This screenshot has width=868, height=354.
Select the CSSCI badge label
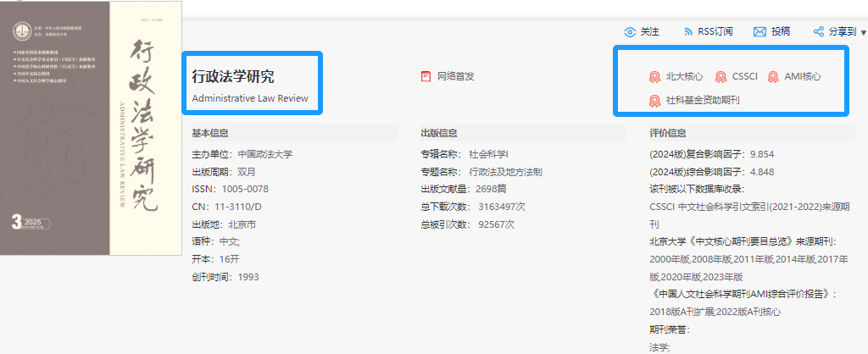click(x=744, y=77)
